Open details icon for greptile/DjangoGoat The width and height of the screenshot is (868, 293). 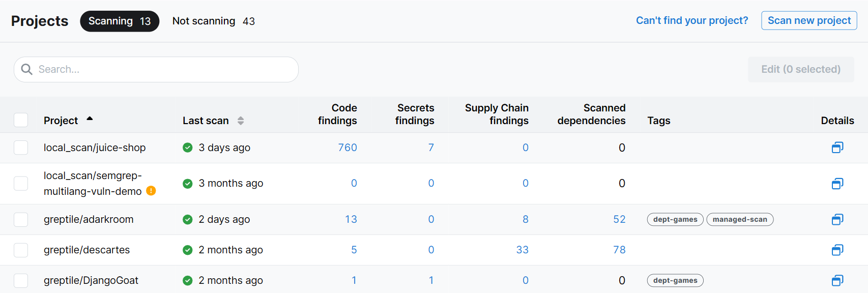[x=837, y=280]
